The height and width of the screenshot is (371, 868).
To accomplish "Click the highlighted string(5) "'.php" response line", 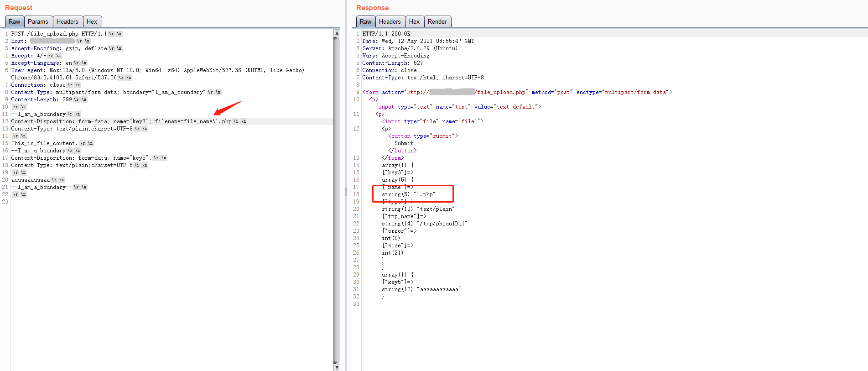I will [x=409, y=194].
